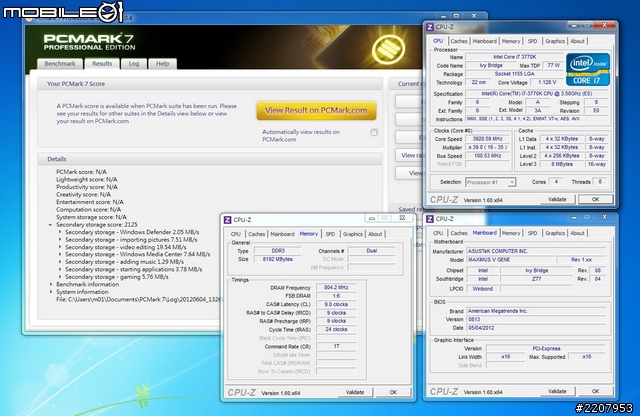The width and height of the screenshot is (640, 416).
Task: Click the MAXIMUS V GENE model field
Action: point(510,260)
